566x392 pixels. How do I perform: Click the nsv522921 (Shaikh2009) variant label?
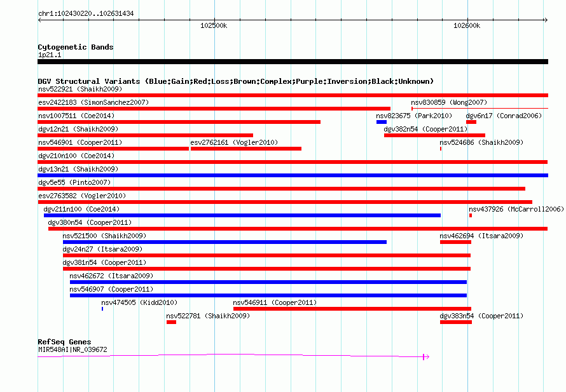click(x=80, y=89)
